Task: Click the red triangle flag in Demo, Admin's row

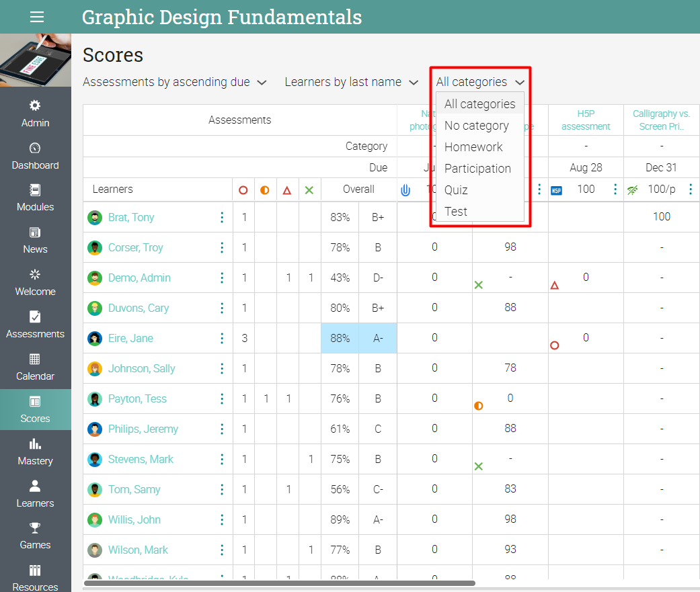Action: pyautogui.click(x=555, y=285)
